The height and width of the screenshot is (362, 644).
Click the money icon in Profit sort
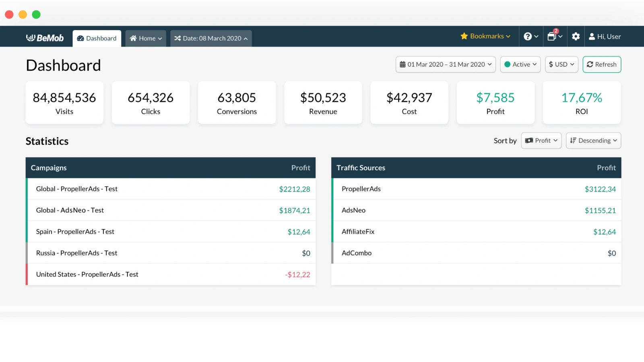pyautogui.click(x=529, y=140)
